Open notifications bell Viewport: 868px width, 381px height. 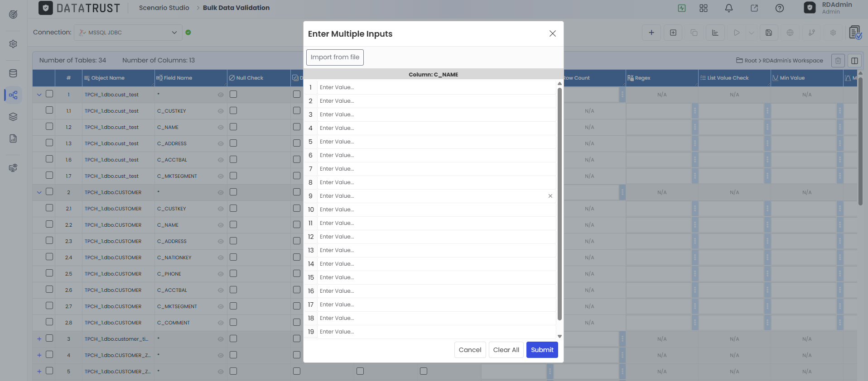[x=729, y=8]
